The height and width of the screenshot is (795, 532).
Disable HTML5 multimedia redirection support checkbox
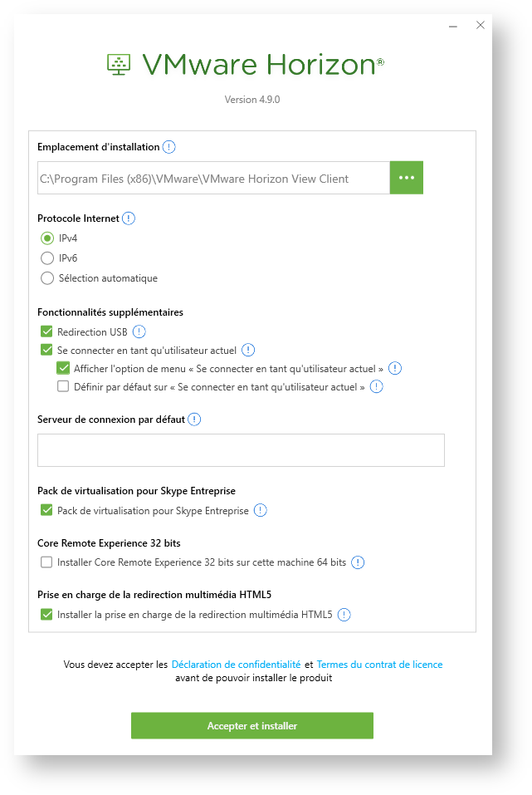pyautogui.click(x=46, y=614)
